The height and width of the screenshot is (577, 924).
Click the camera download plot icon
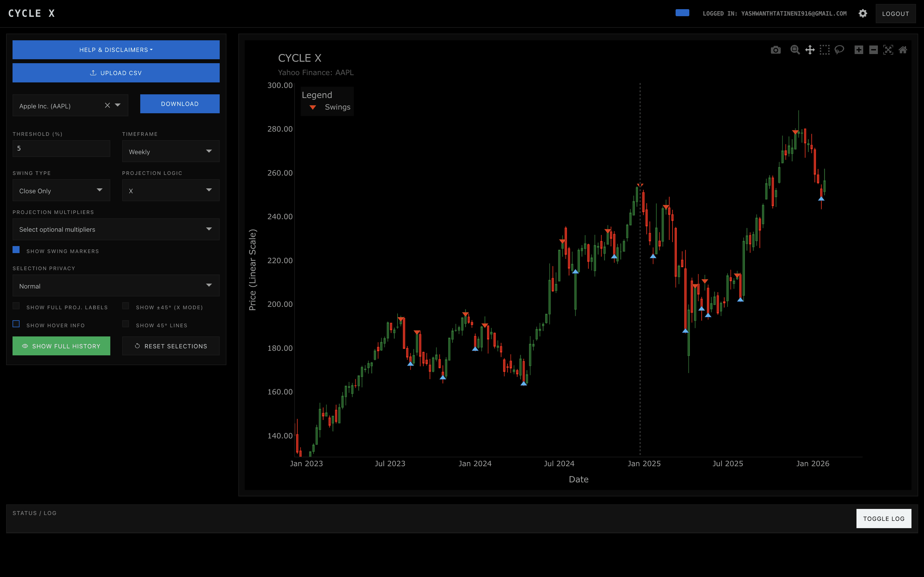click(x=776, y=50)
